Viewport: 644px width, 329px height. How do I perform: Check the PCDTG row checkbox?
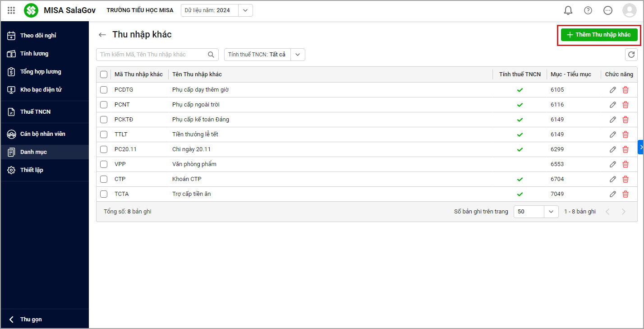click(x=104, y=90)
